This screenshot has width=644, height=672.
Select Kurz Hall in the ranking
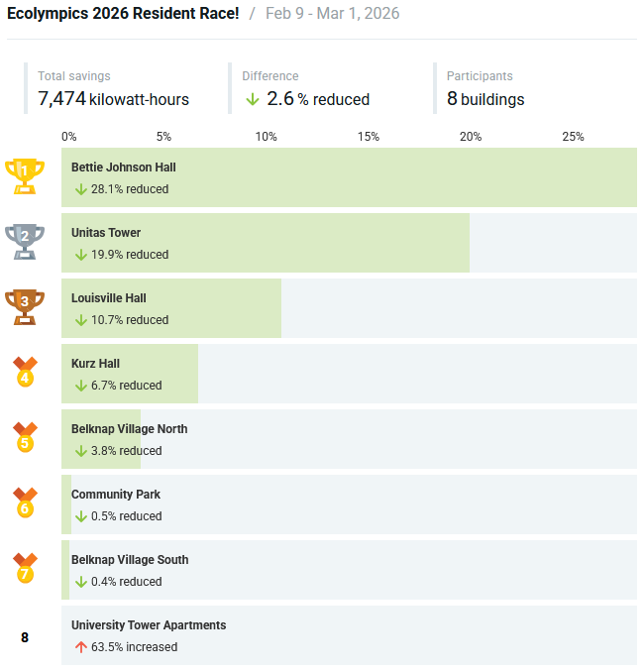(95, 364)
